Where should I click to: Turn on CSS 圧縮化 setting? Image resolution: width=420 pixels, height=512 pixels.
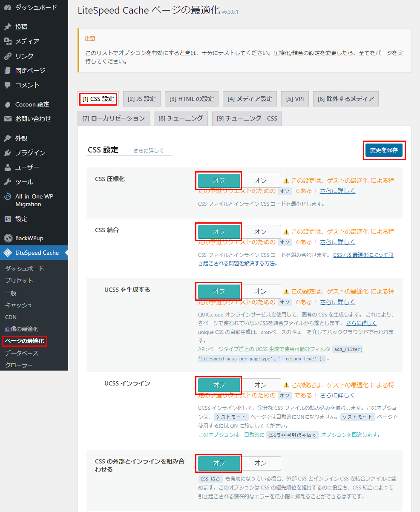click(260, 180)
